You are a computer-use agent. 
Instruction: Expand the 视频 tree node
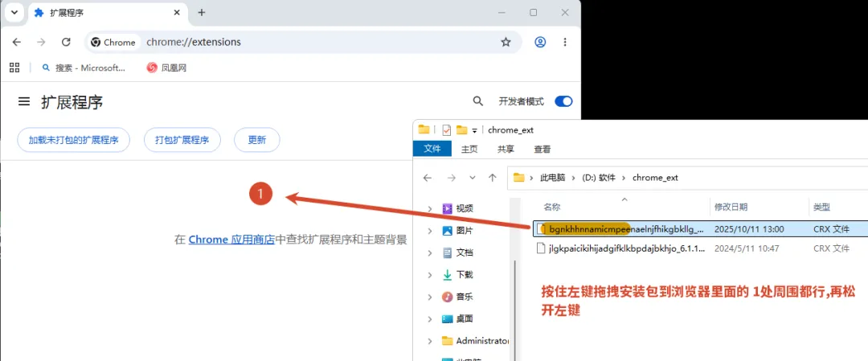429,208
